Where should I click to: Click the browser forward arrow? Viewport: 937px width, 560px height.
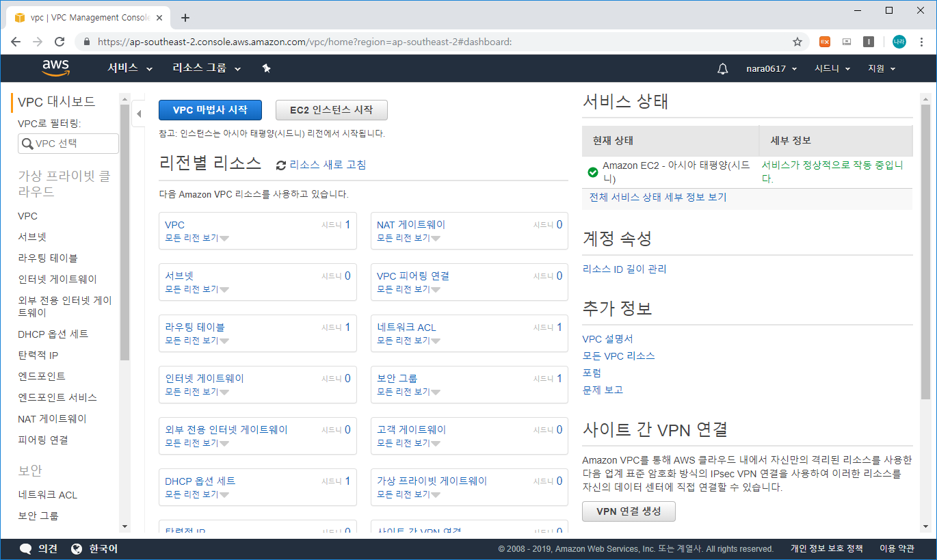pyautogui.click(x=38, y=42)
